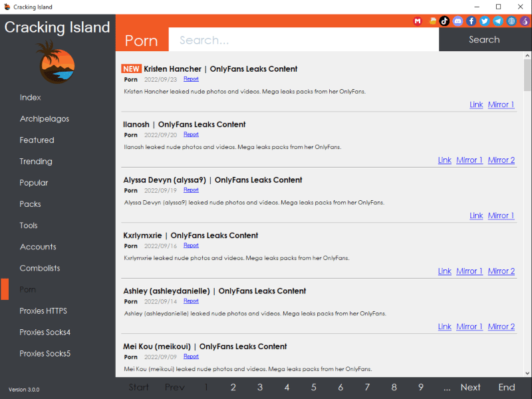Click the Cracking Island sidebar title
Viewport: 532px width, 399px height.
point(57,27)
